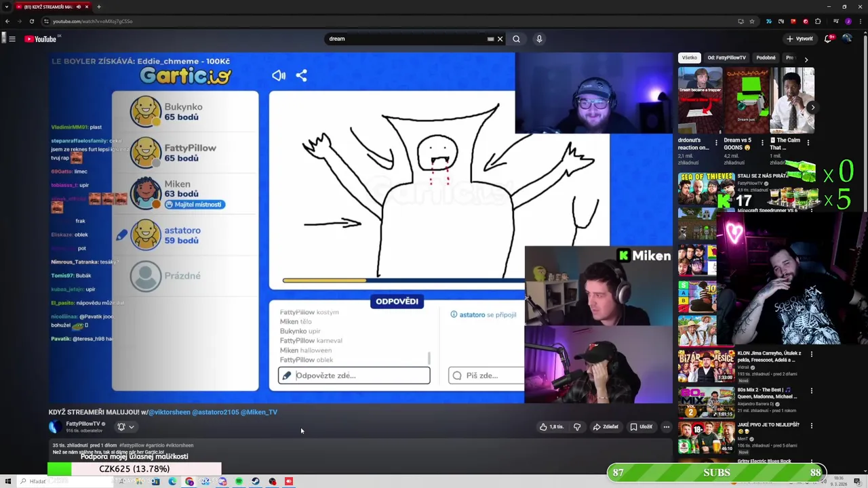Open the JAKÉ PIVO JE TO NEJLEPŠÍ video thumbnail
868x488 pixels.
click(x=706, y=437)
